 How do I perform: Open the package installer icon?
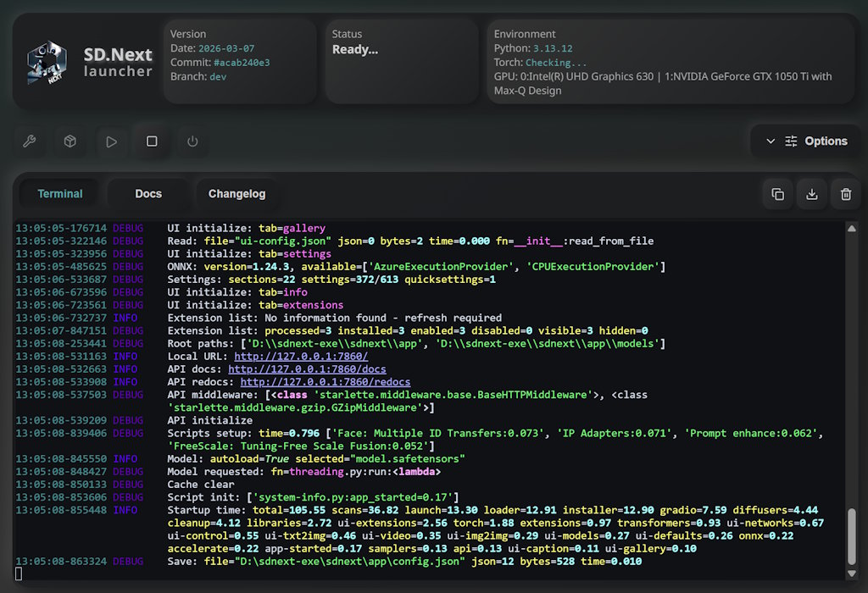point(70,141)
